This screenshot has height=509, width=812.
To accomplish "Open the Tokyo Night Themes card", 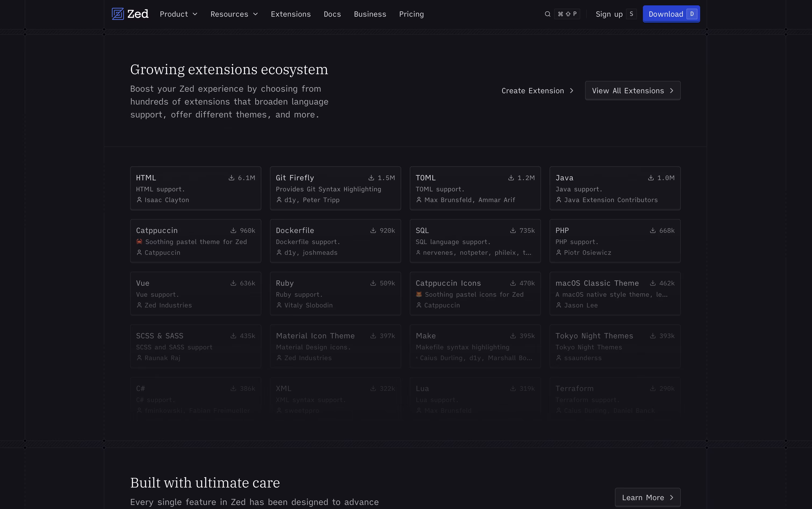I will 615,346.
